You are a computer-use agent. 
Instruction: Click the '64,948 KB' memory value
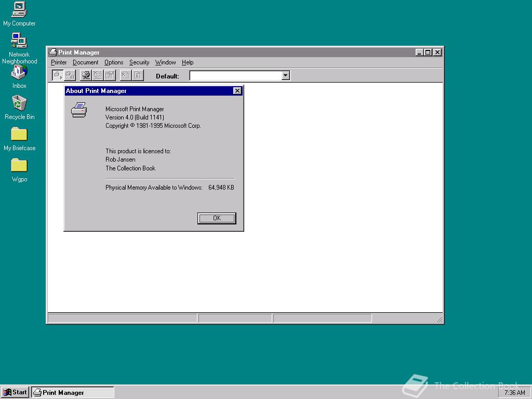pos(221,187)
